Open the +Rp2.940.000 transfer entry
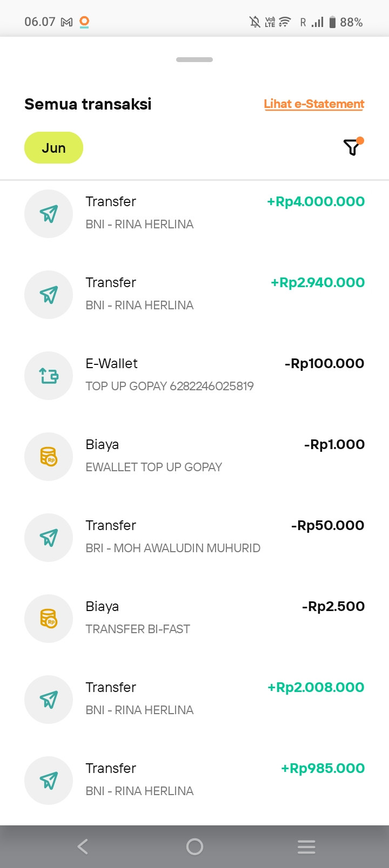Screen dimensions: 389x868 (x=194, y=295)
